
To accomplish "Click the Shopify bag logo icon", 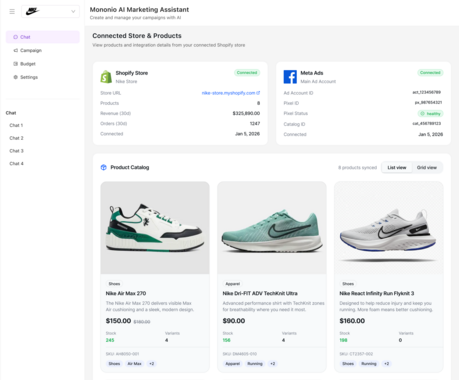I will tap(106, 77).
